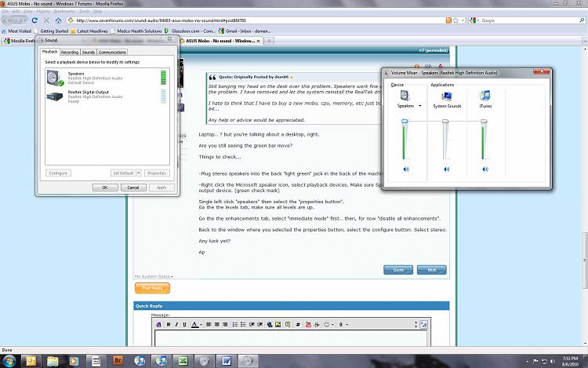588x368 pixels.
Task: Select the Speakers playback device
Action: tap(107, 78)
